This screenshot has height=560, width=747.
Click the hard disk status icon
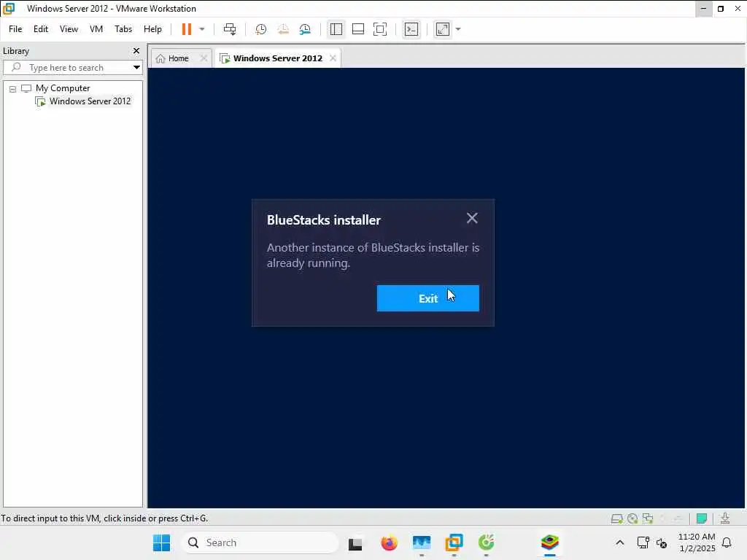pos(617,518)
